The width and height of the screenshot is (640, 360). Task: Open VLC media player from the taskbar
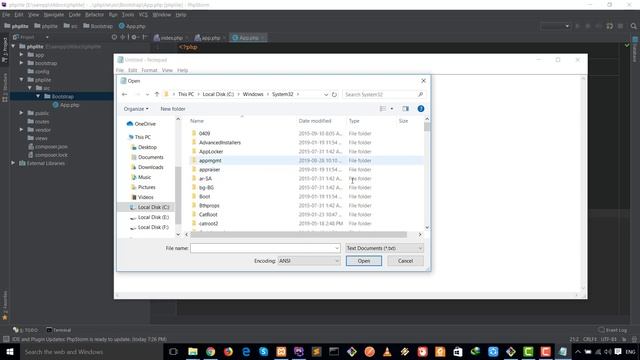[387, 351]
